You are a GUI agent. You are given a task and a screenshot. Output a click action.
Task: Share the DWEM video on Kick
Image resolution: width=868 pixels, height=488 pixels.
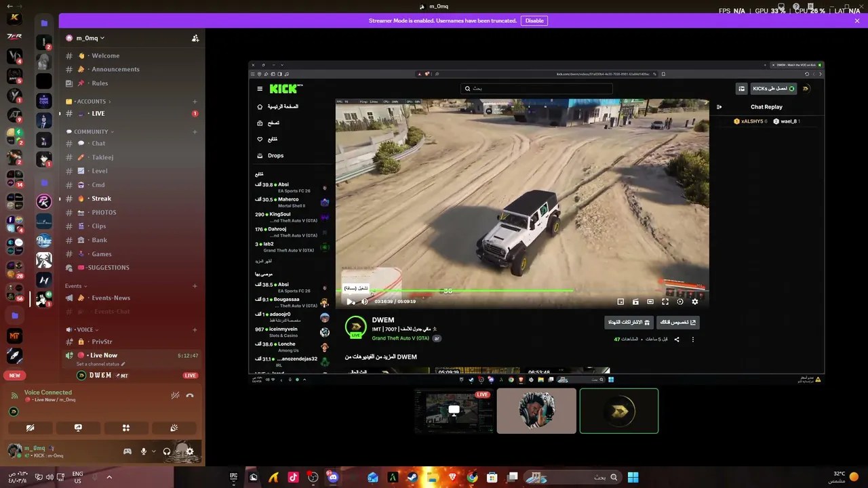point(677,340)
